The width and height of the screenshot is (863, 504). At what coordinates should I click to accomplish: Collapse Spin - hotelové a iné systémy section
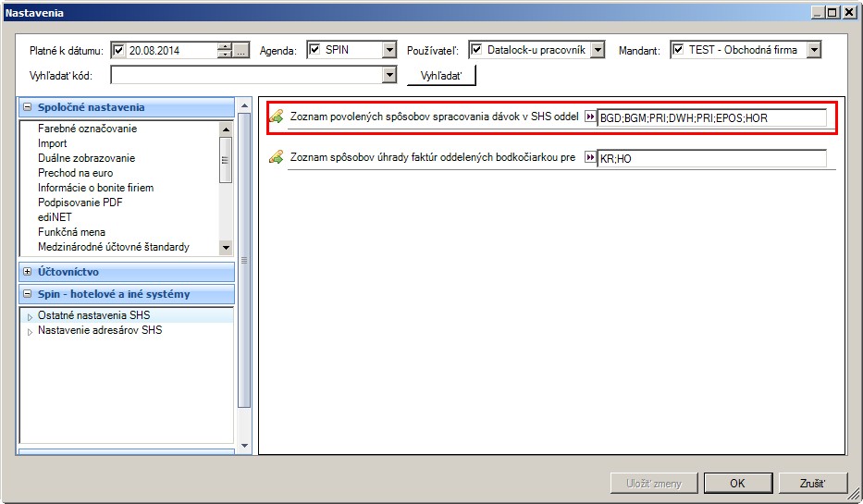pyautogui.click(x=27, y=294)
